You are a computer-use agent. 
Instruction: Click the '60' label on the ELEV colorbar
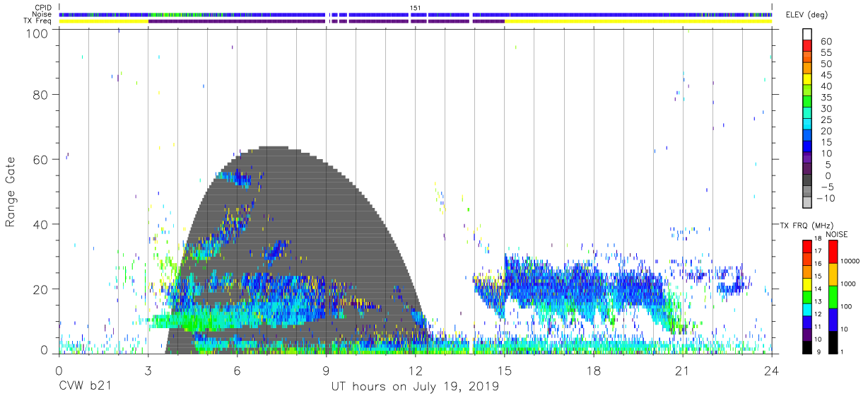click(826, 41)
